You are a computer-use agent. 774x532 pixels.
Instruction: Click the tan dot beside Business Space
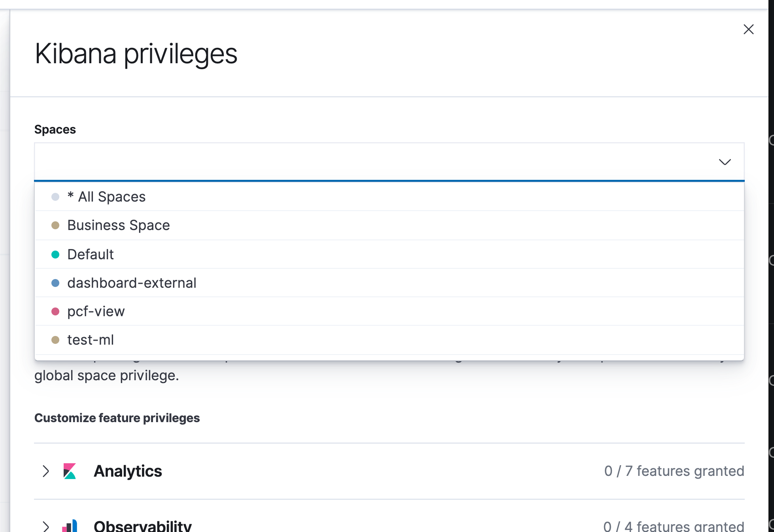click(55, 225)
